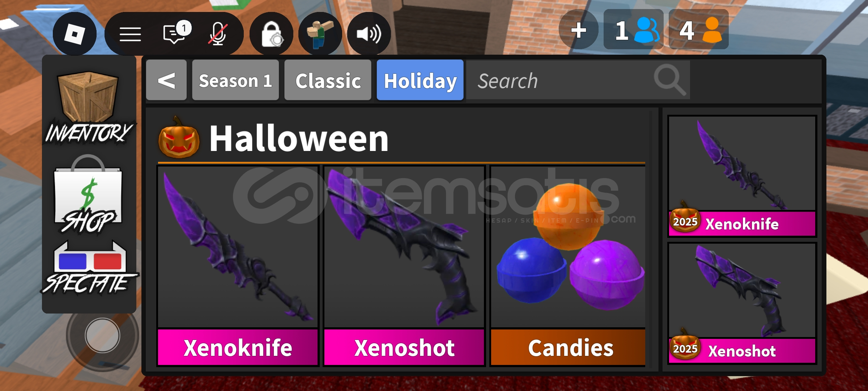Open the players count indicator showing 4
Image resolution: width=868 pixels, height=391 pixels.
coord(699,30)
